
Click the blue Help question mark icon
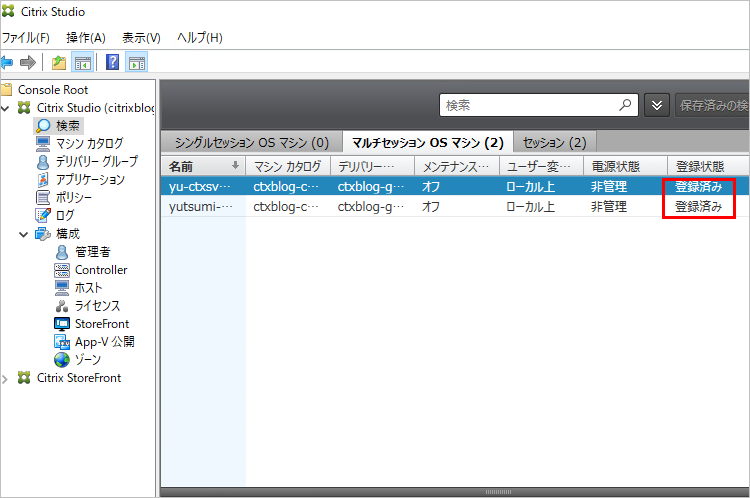(x=113, y=63)
